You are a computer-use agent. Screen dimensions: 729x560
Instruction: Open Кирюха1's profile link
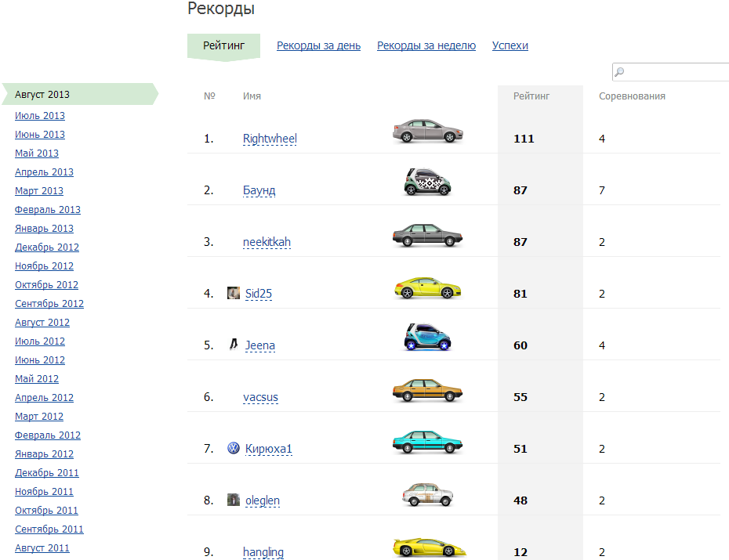(x=269, y=449)
